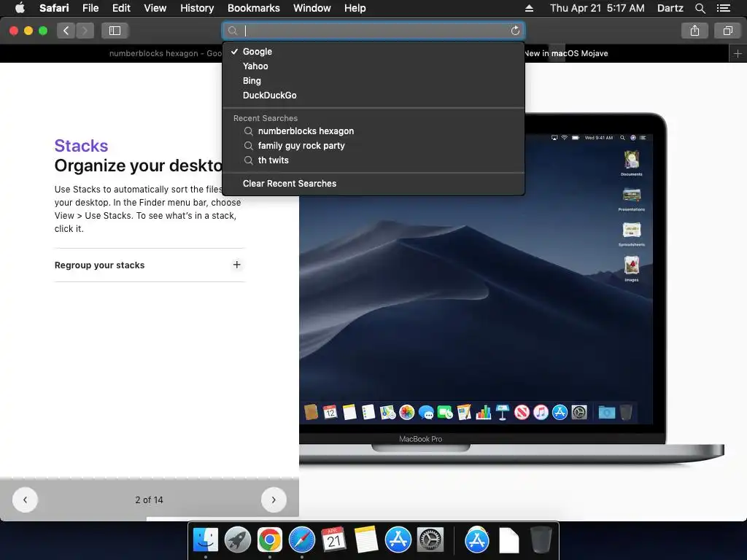Open the first App Store icon left of System Preferences
The image size is (747, 560).
[x=398, y=540]
